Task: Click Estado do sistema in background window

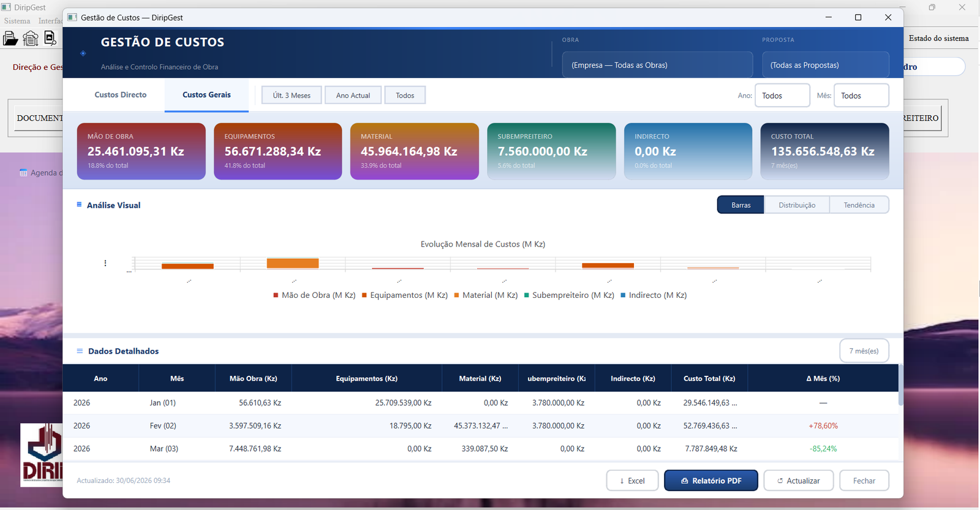Action: (938, 38)
